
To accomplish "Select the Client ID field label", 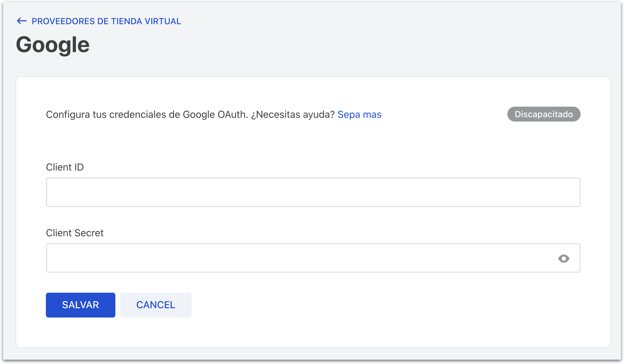I will tap(65, 167).
